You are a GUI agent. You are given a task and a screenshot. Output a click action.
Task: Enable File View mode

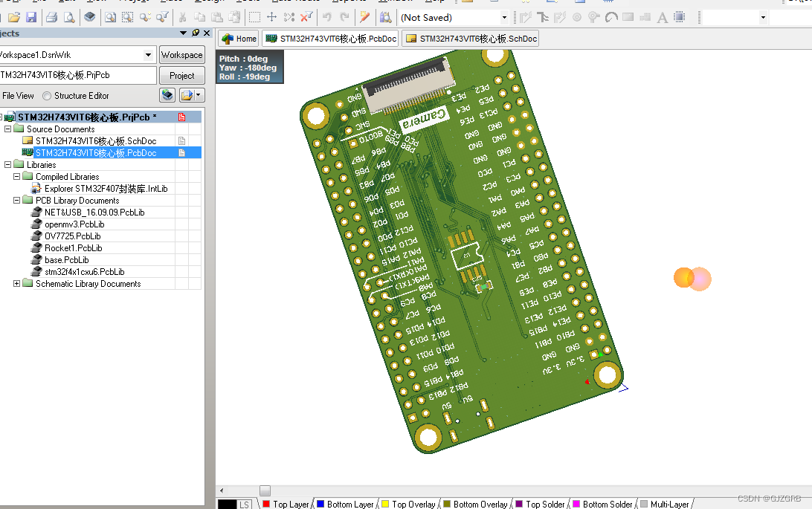coord(16,95)
